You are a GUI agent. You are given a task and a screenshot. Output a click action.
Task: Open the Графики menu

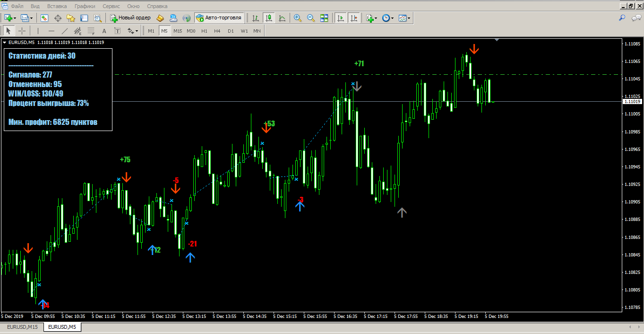[85, 6]
